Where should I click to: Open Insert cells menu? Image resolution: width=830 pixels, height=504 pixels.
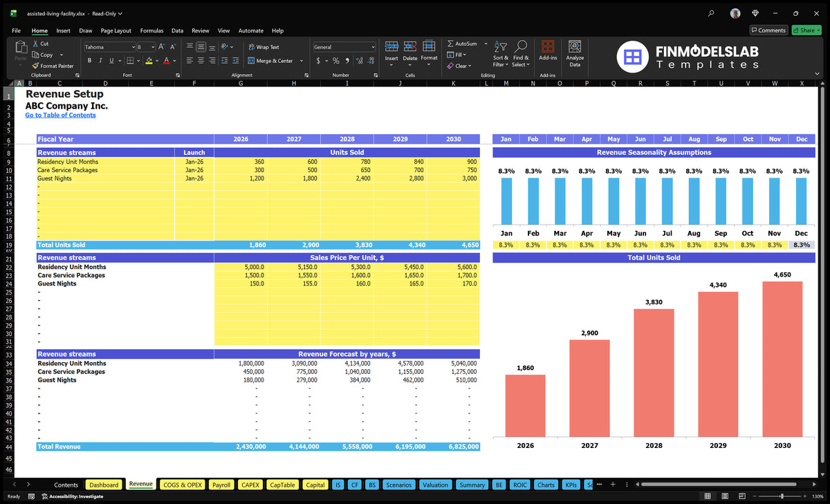click(x=391, y=52)
